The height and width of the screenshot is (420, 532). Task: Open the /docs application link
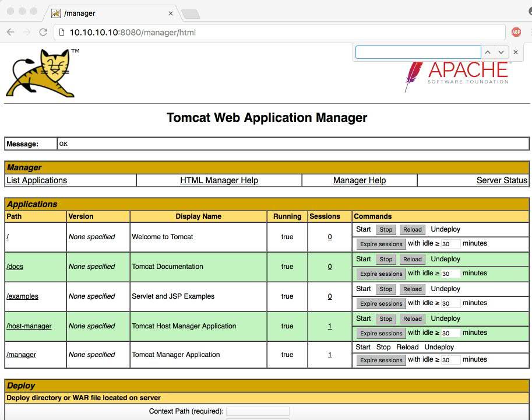[15, 267]
